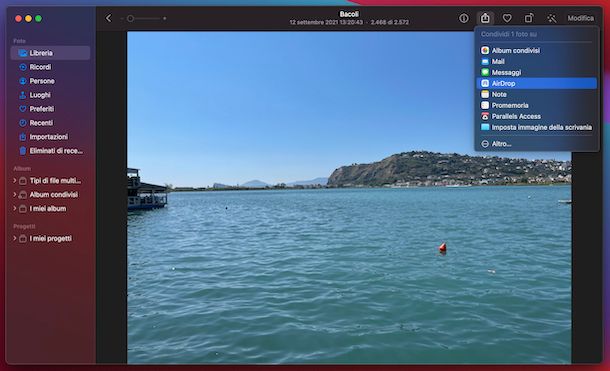Select Tipi di file multi... in the sidebar
610x371 pixels.
coord(50,180)
